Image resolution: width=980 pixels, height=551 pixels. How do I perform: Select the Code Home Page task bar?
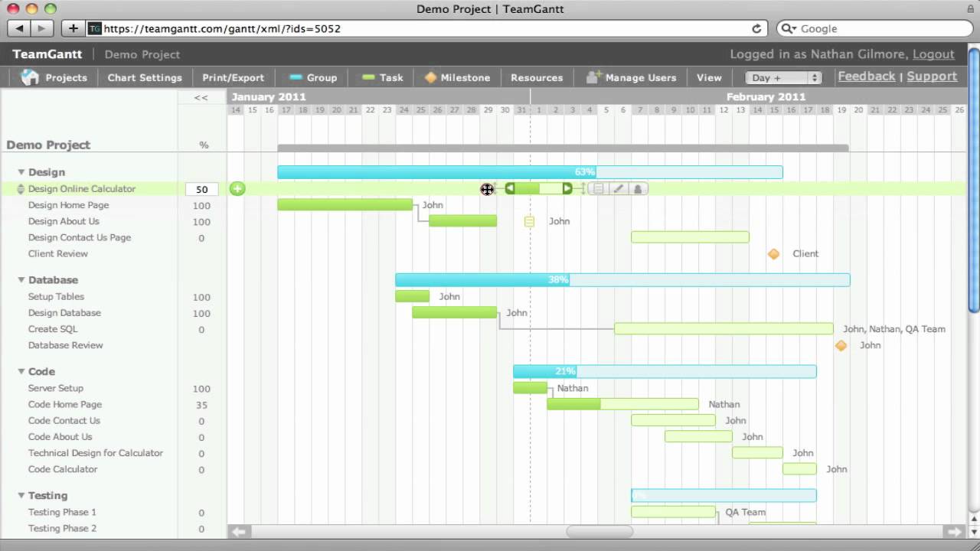[622, 404]
